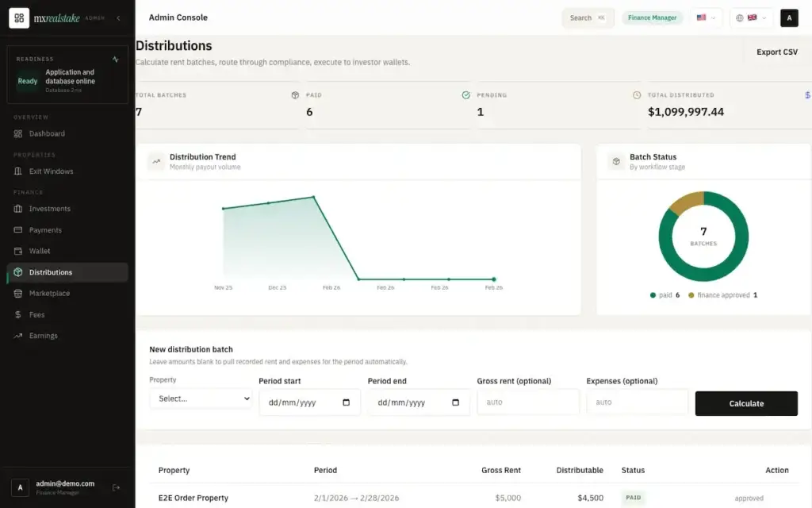Click the Payments card icon
Viewport: 812px width, 508px height.
click(18, 229)
